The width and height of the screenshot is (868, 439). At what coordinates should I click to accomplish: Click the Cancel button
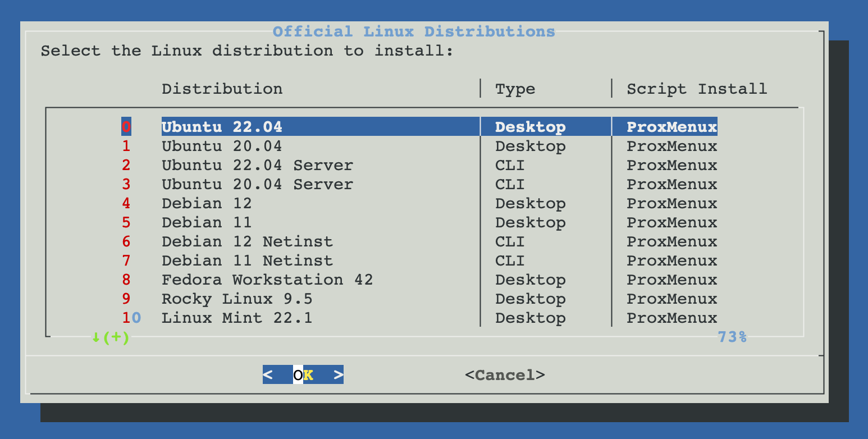coord(505,374)
